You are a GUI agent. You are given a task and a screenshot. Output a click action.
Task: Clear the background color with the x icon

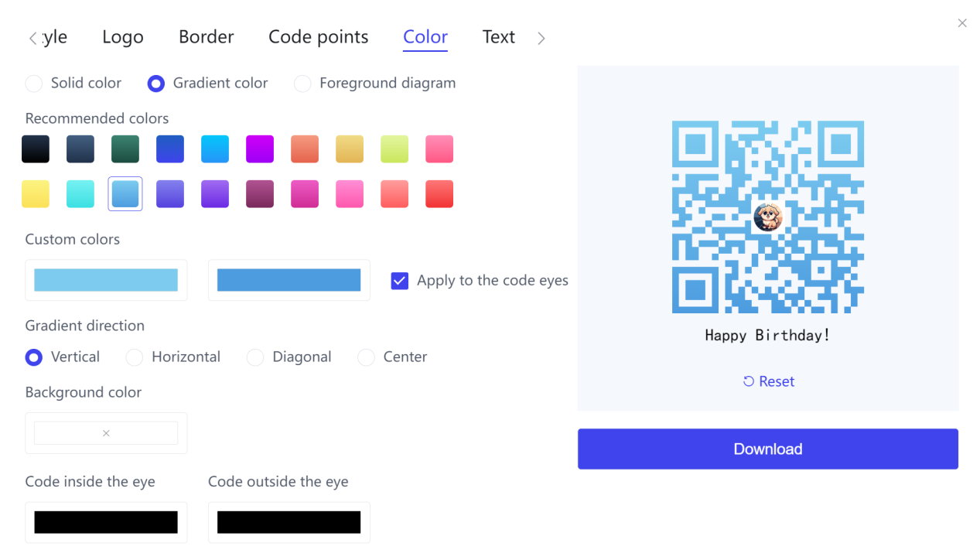pyautogui.click(x=106, y=433)
